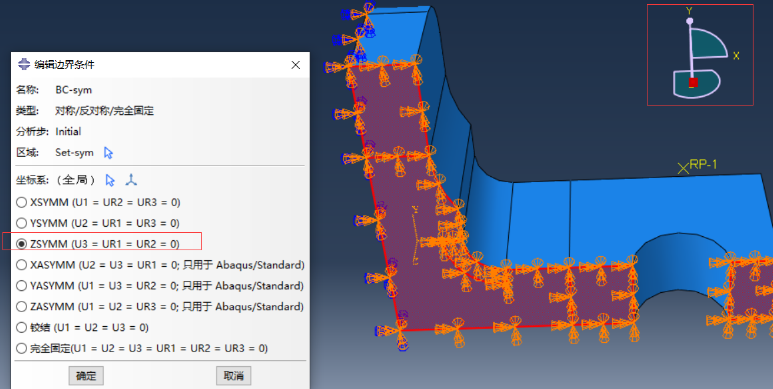Click the RP-1 reference point marker
The height and width of the screenshot is (389, 773).
click(683, 169)
